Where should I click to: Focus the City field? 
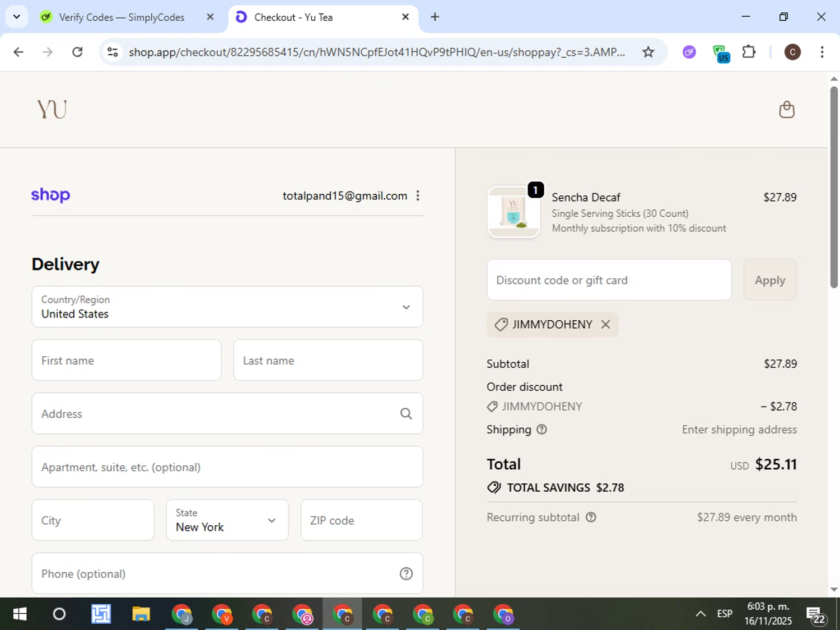coord(93,520)
